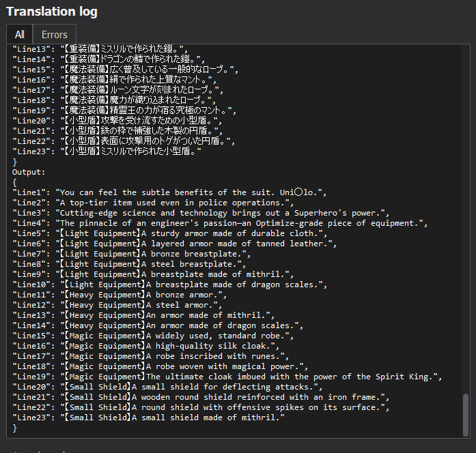The height and width of the screenshot is (453, 476).
Task: Click output Line11 'A bronze armor'
Action: pyautogui.click(x=120, y=295)
